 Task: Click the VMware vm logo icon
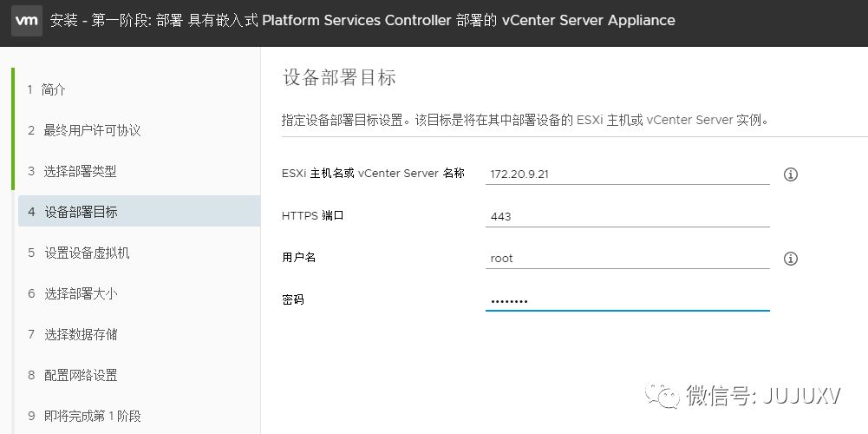27,21
